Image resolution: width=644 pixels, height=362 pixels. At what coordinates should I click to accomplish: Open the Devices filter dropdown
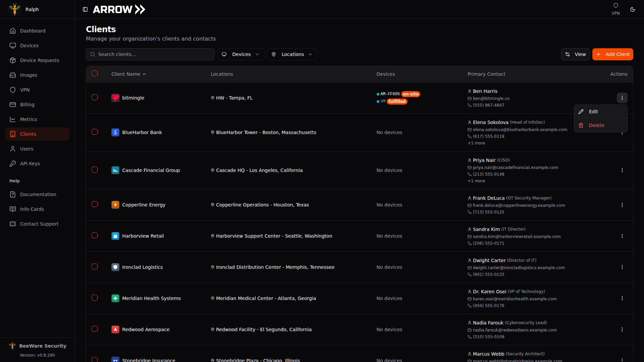coord(240,54)
